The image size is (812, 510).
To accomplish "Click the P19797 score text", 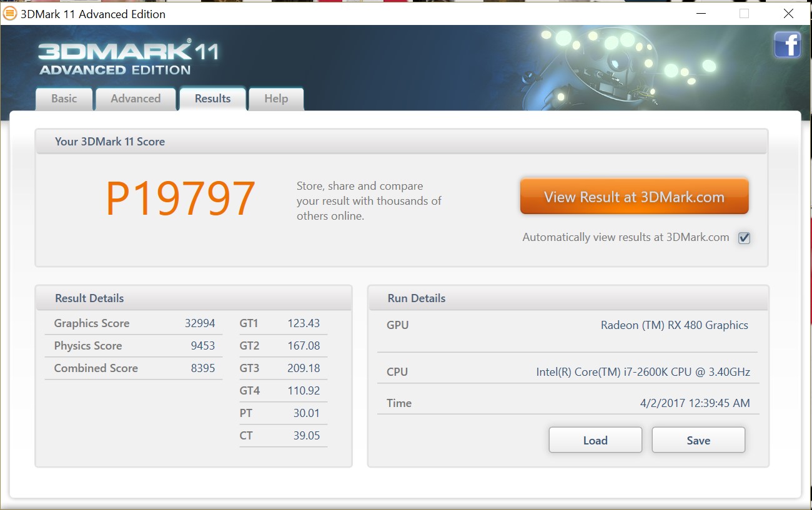I will [x=180, y=197].
